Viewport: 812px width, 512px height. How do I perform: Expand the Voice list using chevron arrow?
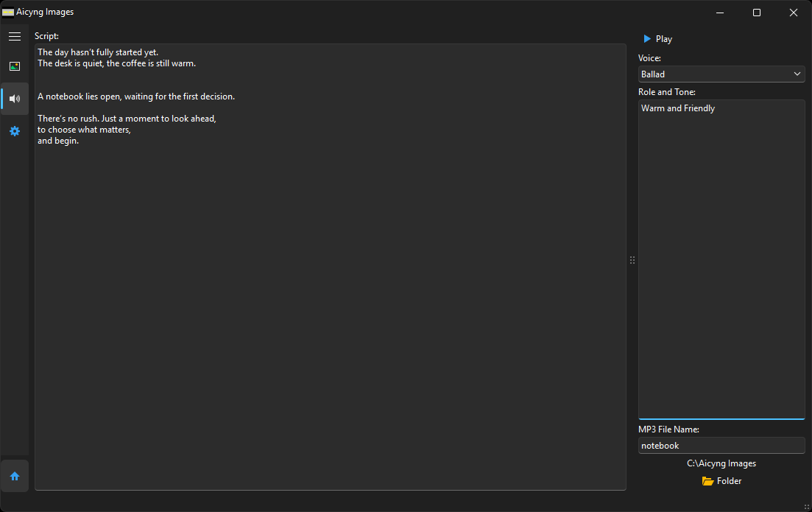[x=797, y=74]
